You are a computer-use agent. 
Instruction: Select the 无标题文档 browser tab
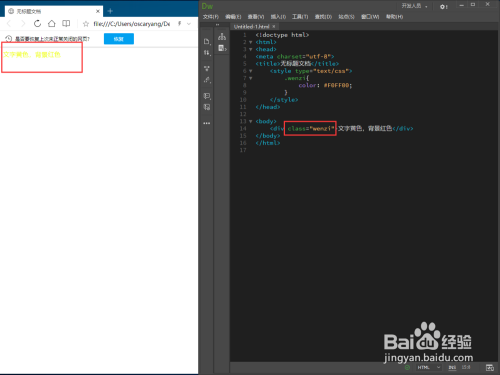pyautogui.click(x=54, y=11)
